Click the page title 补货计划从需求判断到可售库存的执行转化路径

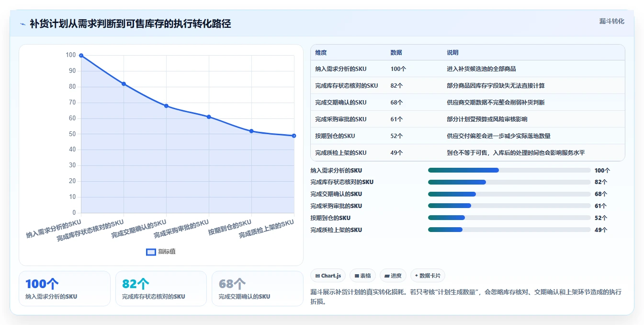130,24
